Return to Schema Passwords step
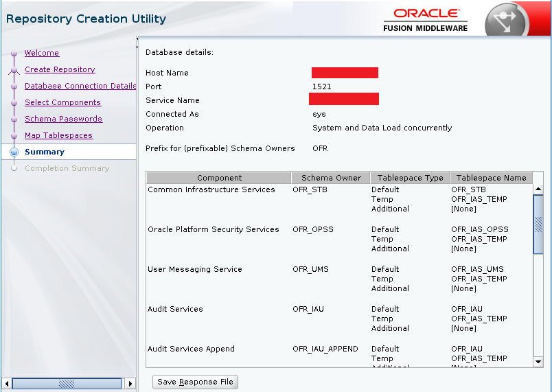Viewport: 552px width, 392px height. tap(63, 119)
